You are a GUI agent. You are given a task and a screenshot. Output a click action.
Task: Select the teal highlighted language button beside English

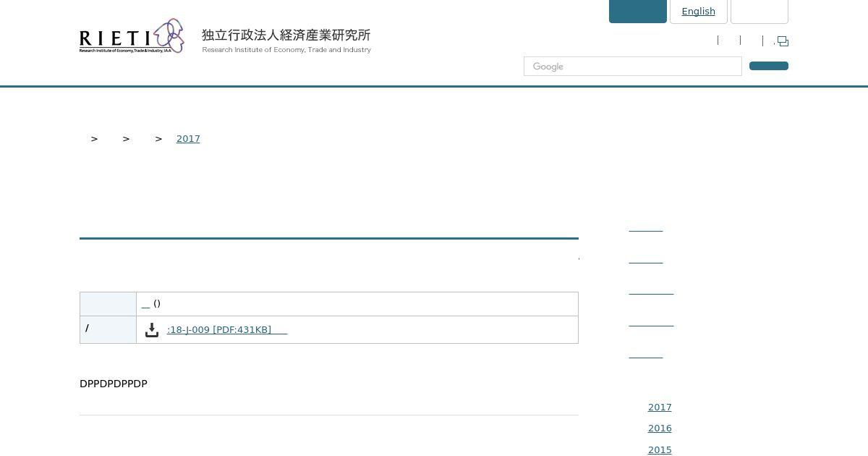pos(637,11)
